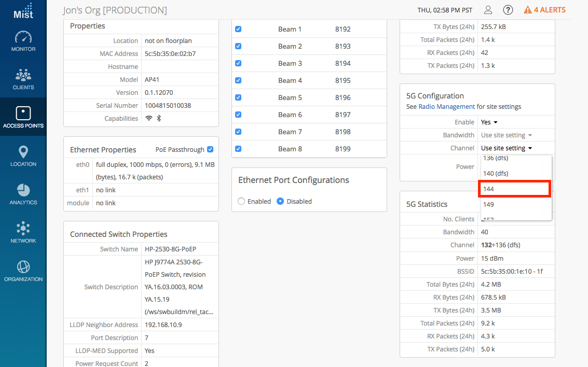Open the Network sidebar section

(x=23, y=233)
